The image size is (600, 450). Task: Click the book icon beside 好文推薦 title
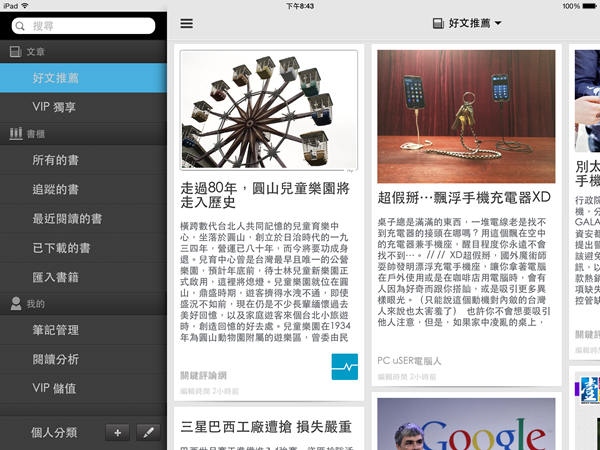pos(438,23)
